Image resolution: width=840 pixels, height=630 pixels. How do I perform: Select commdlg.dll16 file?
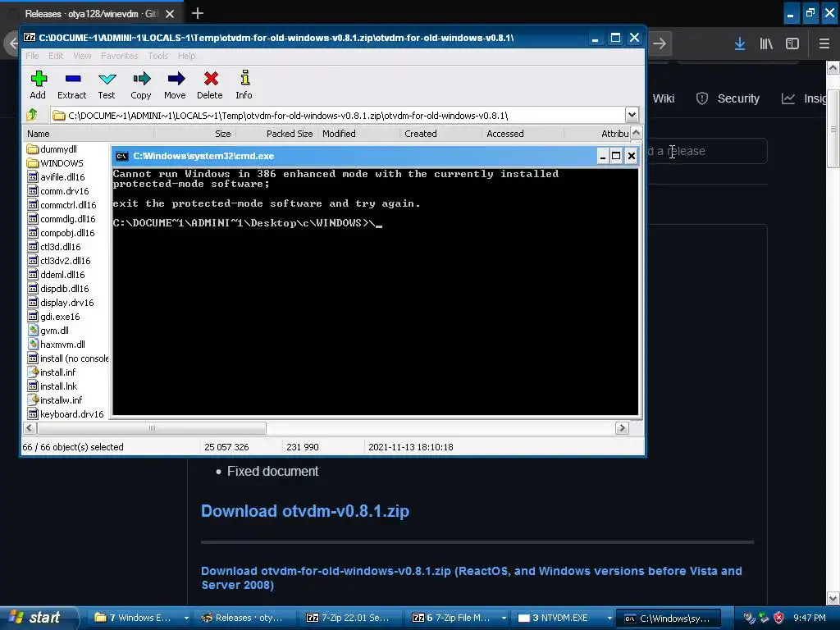(61, 218)
